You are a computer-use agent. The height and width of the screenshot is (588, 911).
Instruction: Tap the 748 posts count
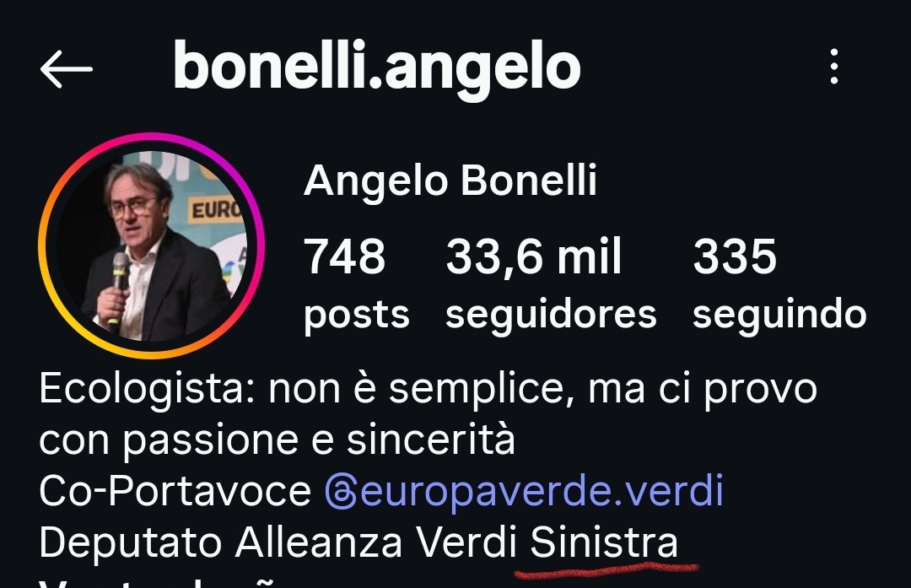344,256
